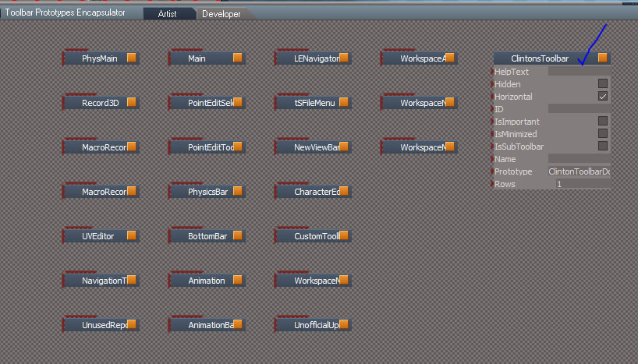Expand the UVEditor node via orange square
This screenshot has height=364, width=638.
coord(132,235)
